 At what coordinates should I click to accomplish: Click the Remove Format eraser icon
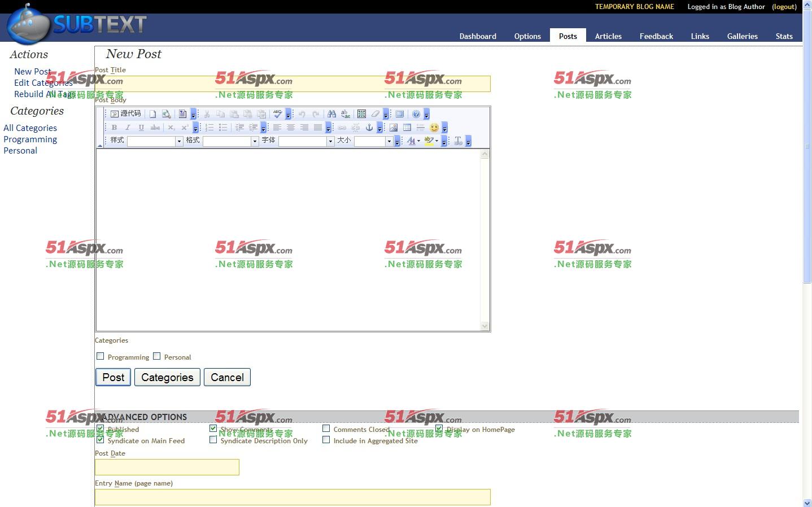point(376,114)
